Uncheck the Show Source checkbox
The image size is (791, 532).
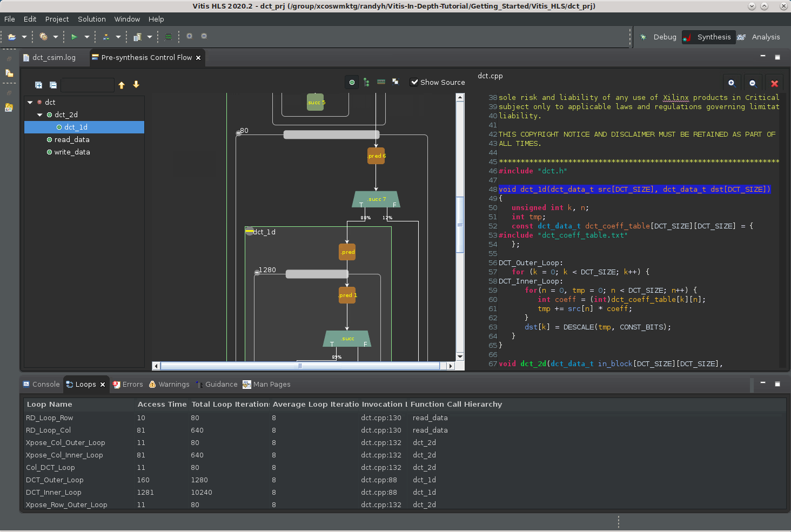[x=414, y=82]
